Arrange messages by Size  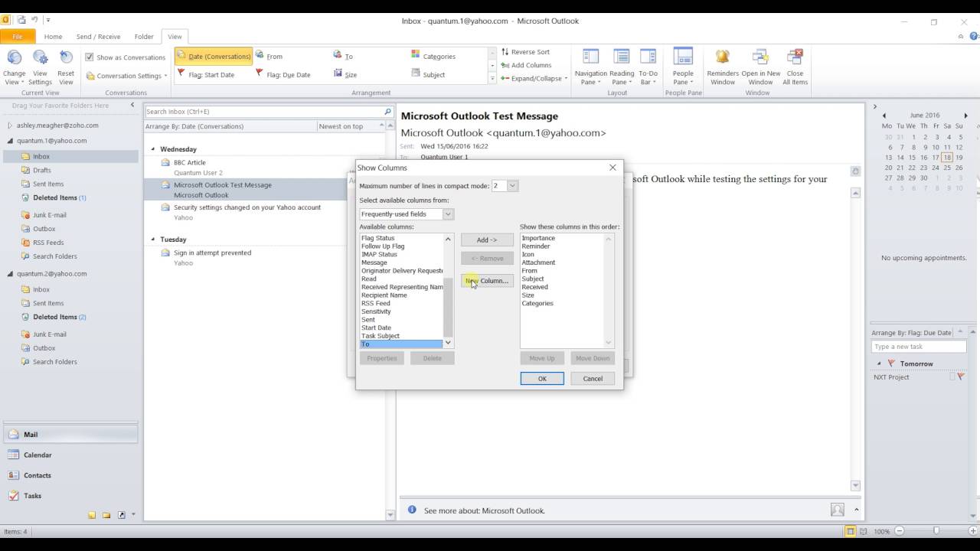click(x=345, y=74)
